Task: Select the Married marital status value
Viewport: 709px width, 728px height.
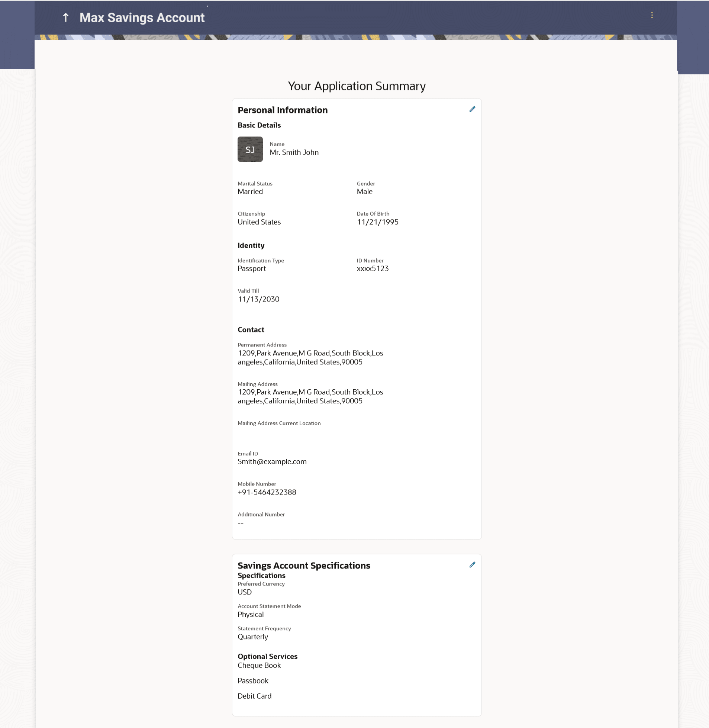Action: (x=250, y=191)
